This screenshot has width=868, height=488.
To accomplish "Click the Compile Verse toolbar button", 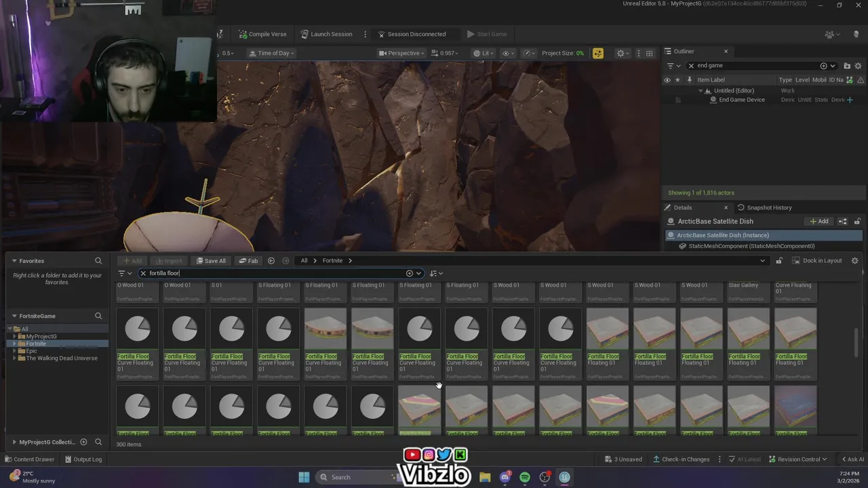I will (x=263, y=34).
